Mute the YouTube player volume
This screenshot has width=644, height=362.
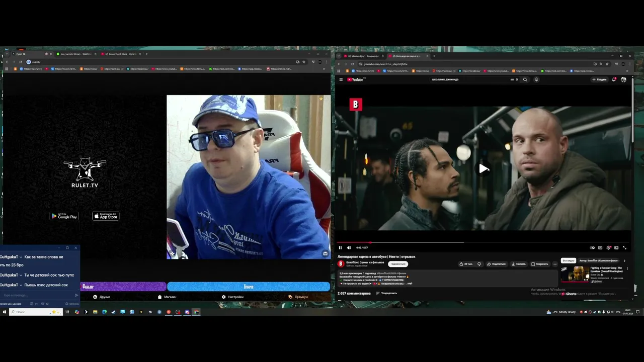coord(349,247)
